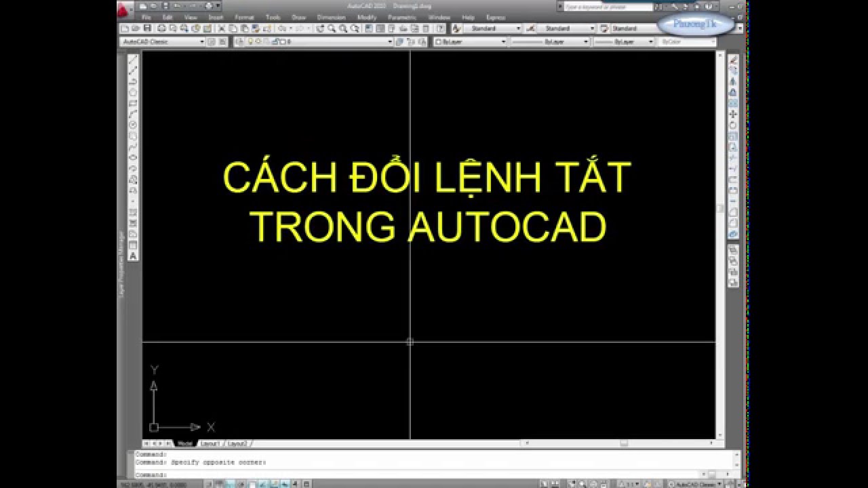Select the Multiline Text tool
Viewport: 868px width, 488px height.
(x=133, y=256)
